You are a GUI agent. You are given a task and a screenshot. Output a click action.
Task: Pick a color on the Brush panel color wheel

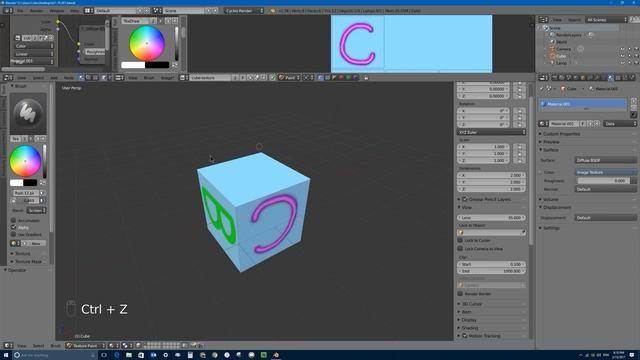pos(25,161)
